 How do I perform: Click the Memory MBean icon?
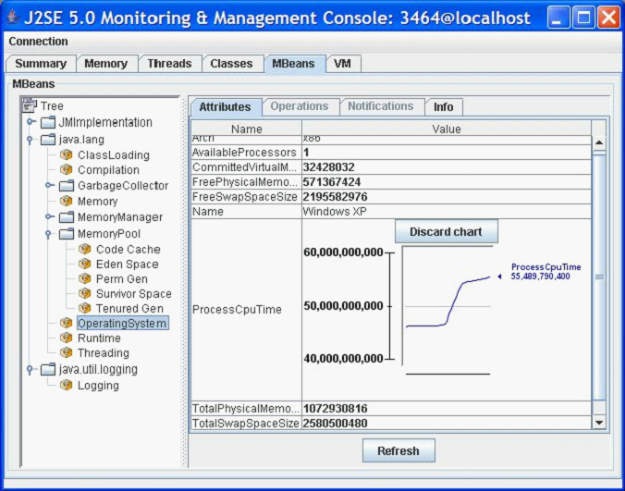pos(66,201)
